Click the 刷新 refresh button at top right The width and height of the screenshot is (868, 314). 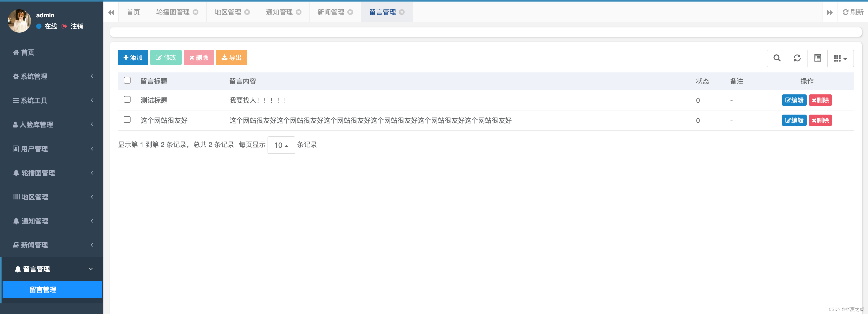tap(853, 12)
